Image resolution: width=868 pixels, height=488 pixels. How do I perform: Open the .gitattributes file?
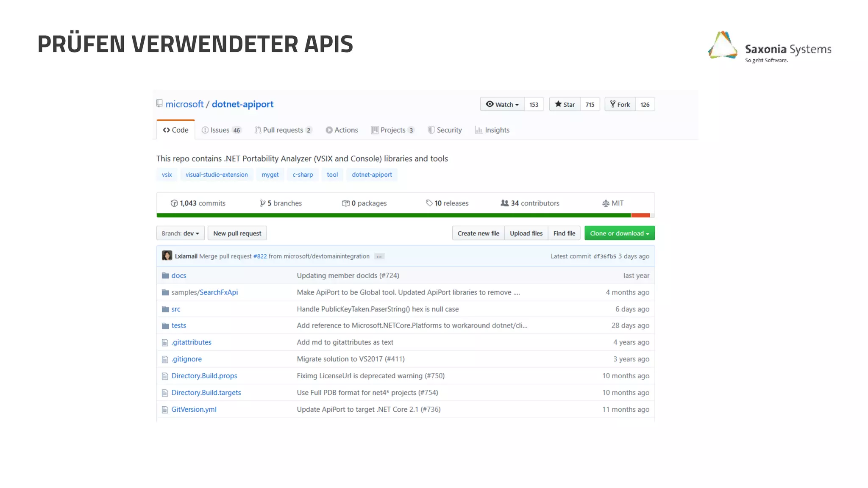(x=191, y=342)
